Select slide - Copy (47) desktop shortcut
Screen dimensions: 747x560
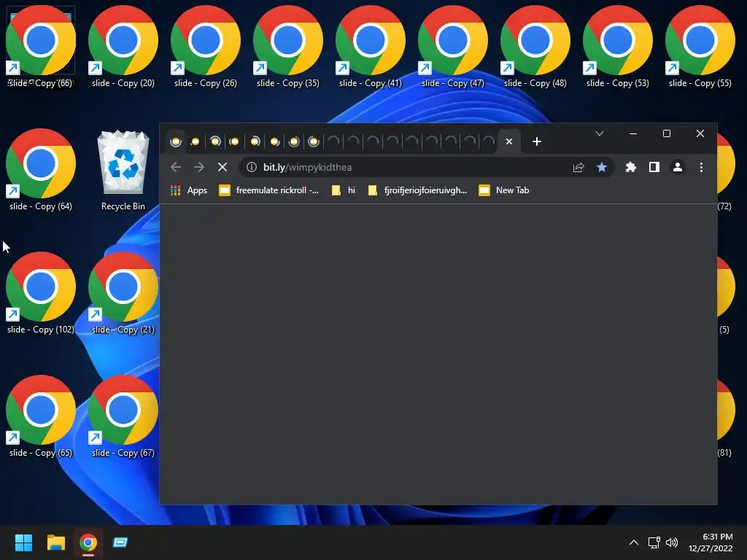[452, 47]
